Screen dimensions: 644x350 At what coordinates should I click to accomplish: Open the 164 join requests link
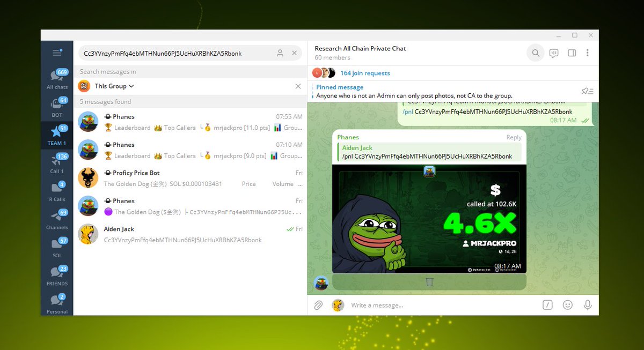click(x=365, y=73)
